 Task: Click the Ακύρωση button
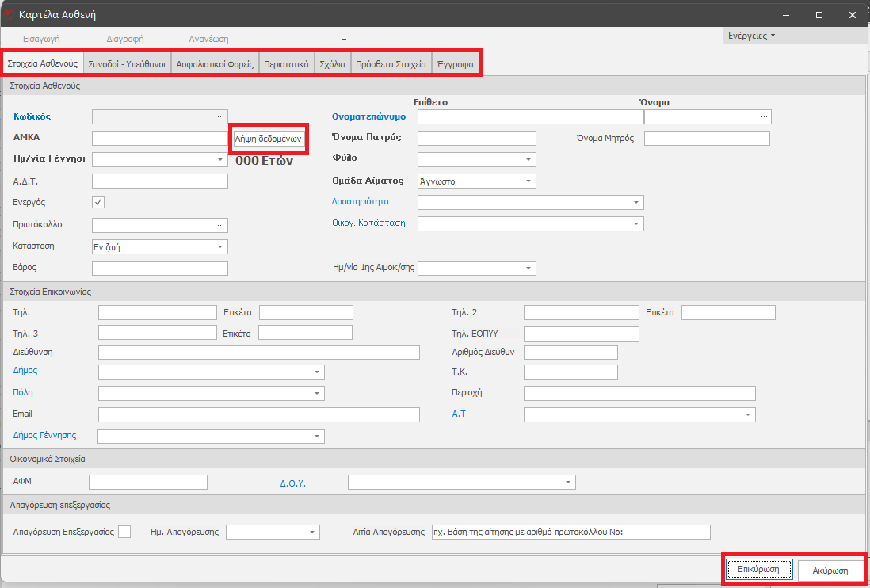pos(830,571)
